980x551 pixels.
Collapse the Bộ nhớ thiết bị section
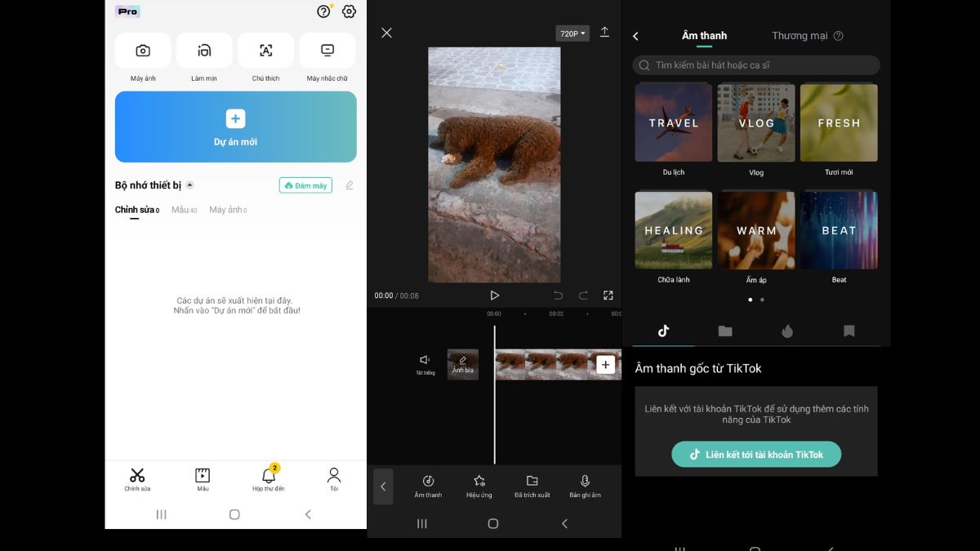(189, 184)
